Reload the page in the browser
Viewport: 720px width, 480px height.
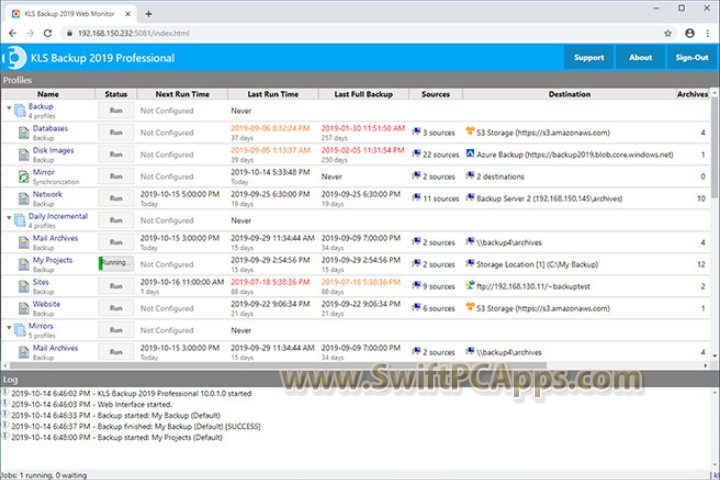click(48, 33)
